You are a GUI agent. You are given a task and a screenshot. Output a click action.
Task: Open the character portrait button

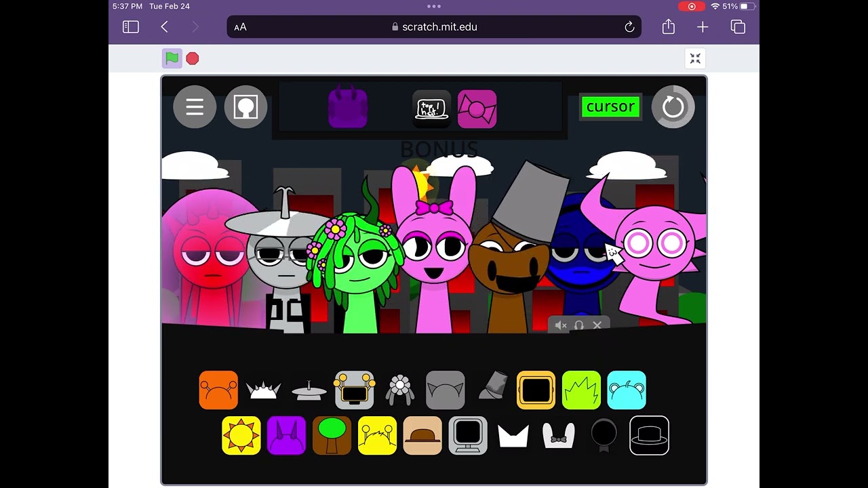point(245,106)
